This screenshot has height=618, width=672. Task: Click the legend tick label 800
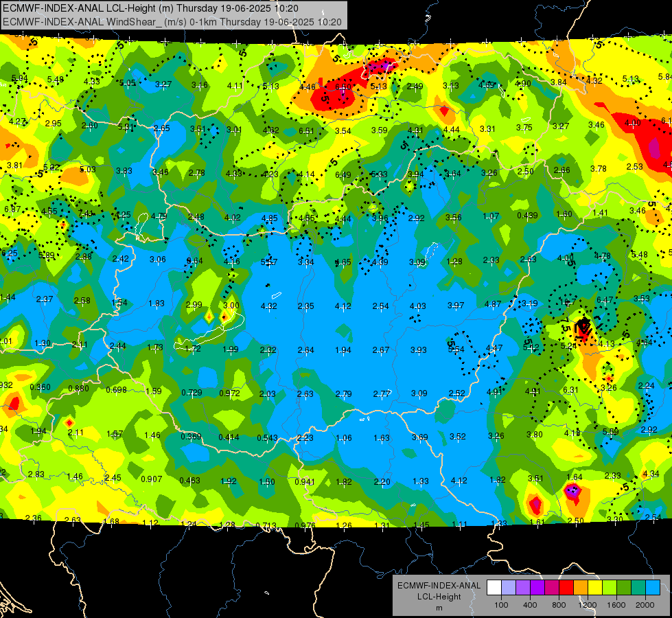559,605
